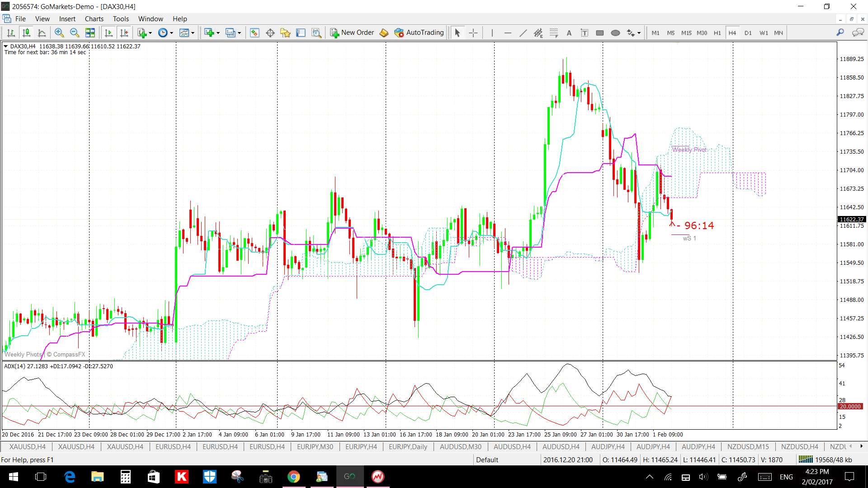Open the Charts menu
The height and width of the screenshot is (488, 868).
[94, 19]
